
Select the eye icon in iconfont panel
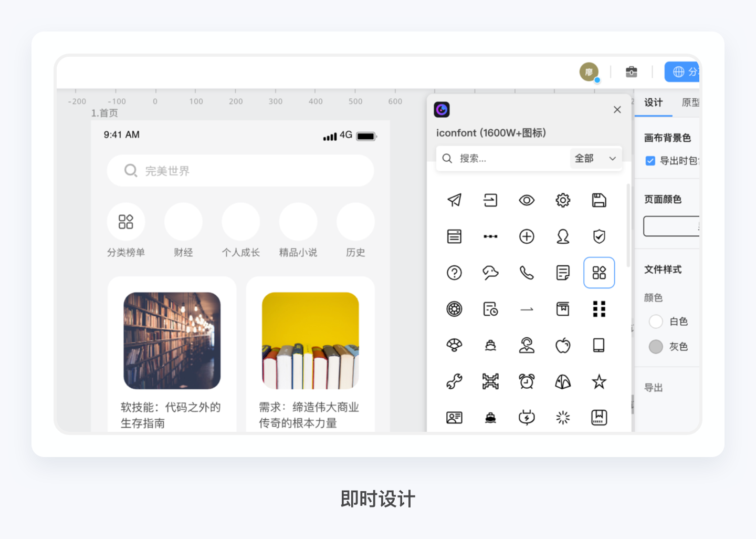[527, 200]
